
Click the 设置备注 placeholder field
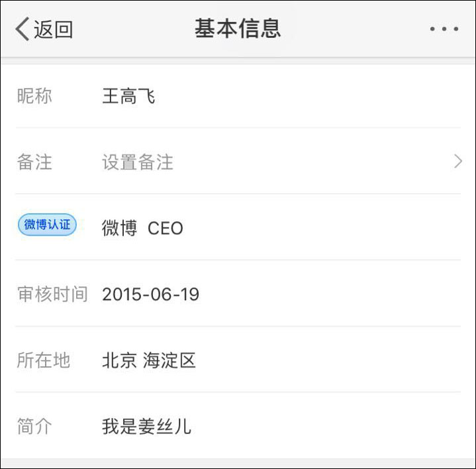click(138, 162)
